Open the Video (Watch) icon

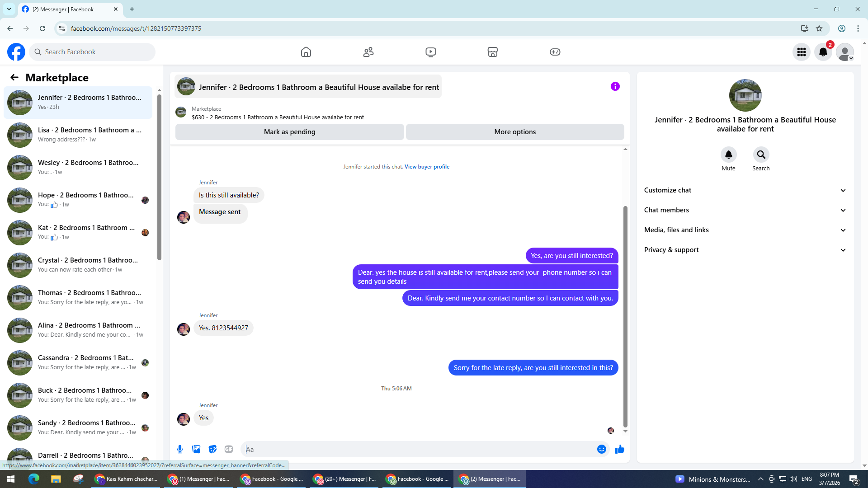click(x=431, y=52)
